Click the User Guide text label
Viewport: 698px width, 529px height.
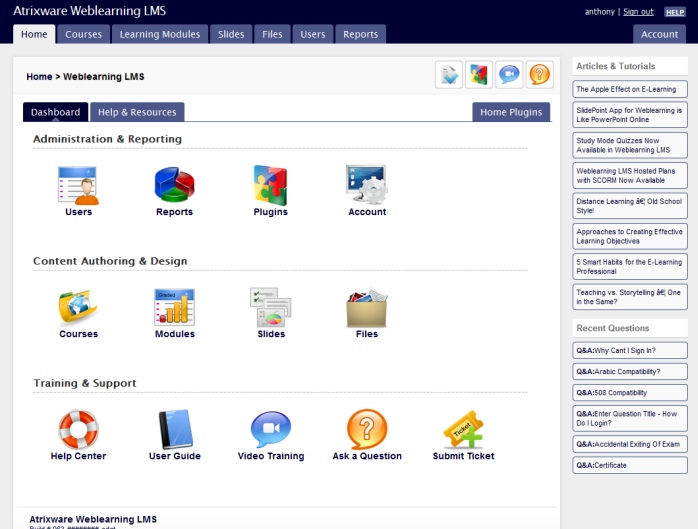pos(174,456)
